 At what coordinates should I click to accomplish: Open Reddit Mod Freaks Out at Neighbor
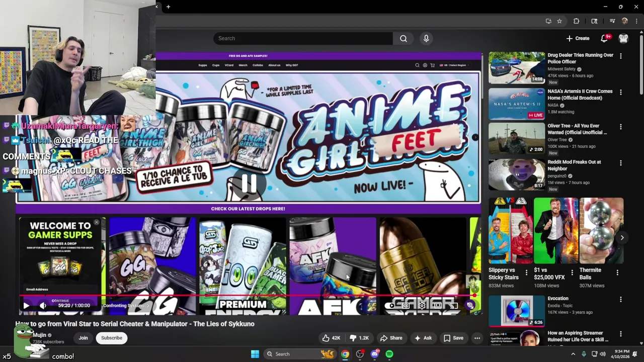tap(516, 174)
